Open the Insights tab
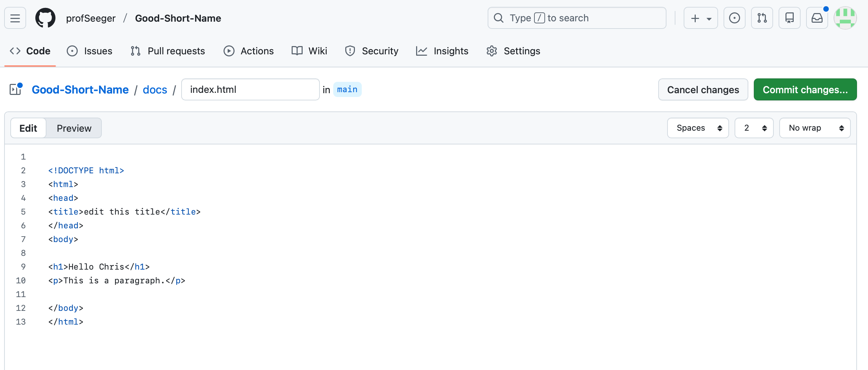 pyautogui.click(x=442, y=51)
